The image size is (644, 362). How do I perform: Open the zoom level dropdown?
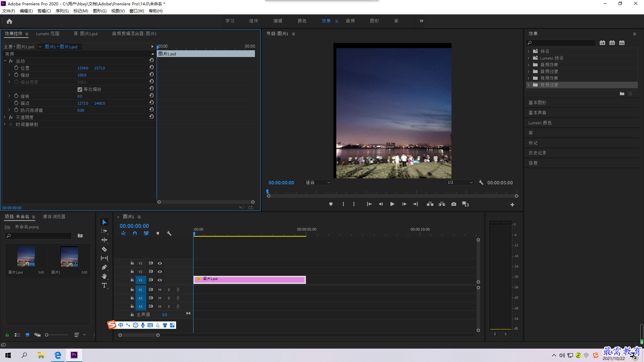point(317,182)
